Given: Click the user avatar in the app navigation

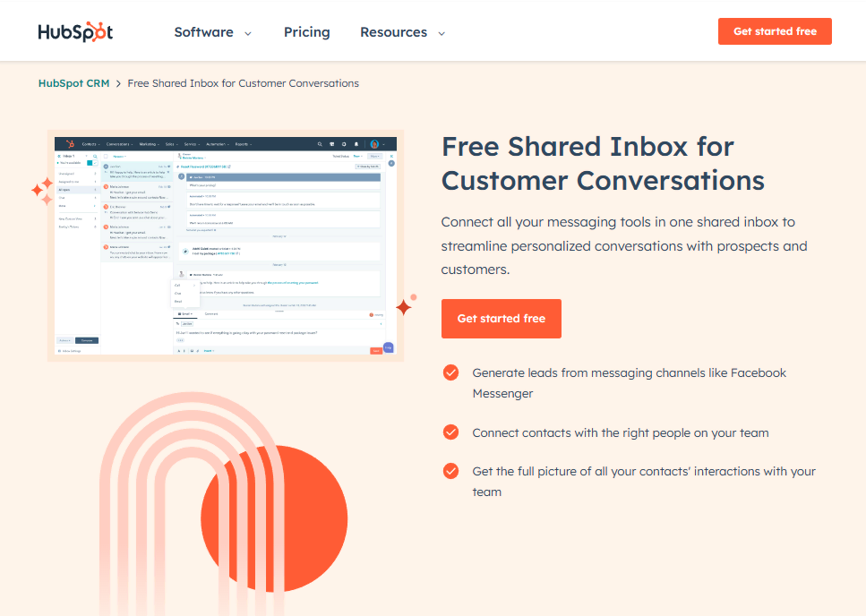Looking at the screenshot, I should coord(374,144).
